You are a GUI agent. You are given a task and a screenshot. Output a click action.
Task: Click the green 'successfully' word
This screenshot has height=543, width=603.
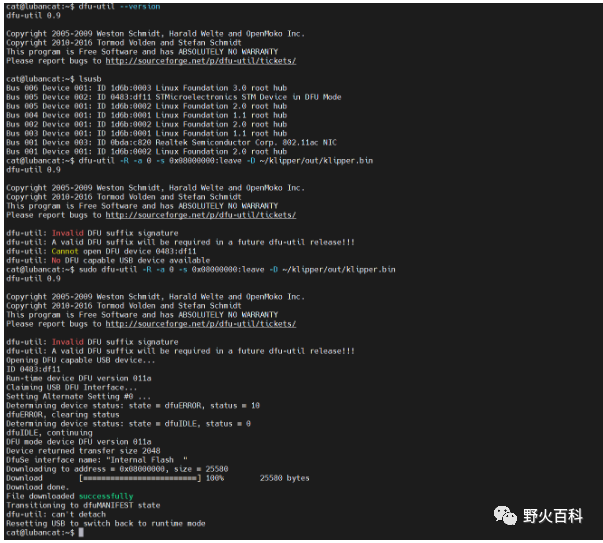pyautogui.click(x=106, y=496)
